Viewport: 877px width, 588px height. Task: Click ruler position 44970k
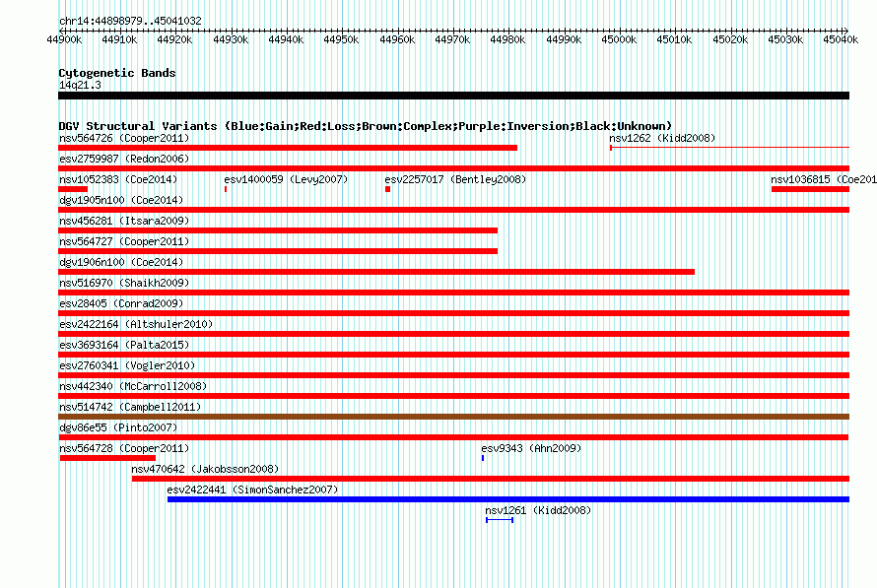(x=452, y=39)
